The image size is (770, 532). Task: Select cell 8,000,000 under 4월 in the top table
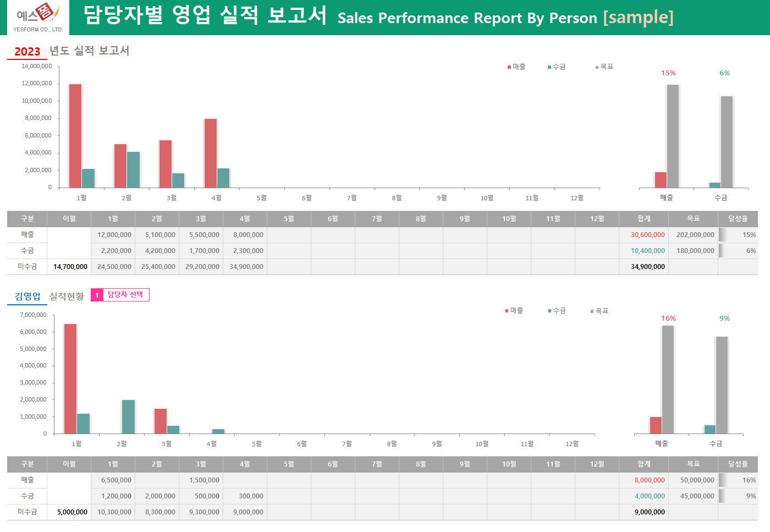(x=245, y=235)
